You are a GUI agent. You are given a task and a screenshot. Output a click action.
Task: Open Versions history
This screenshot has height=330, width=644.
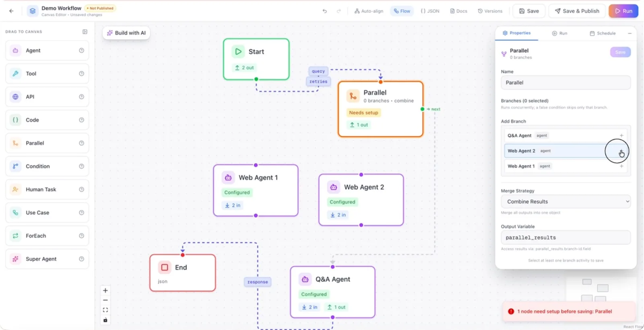490,11
